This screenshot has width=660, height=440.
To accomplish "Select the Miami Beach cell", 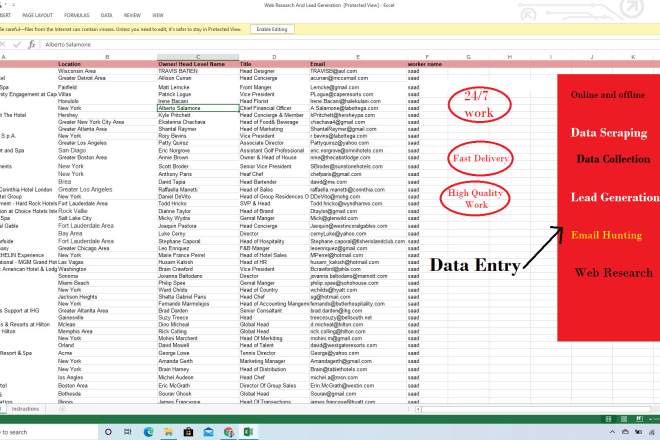I will [107, 283].
